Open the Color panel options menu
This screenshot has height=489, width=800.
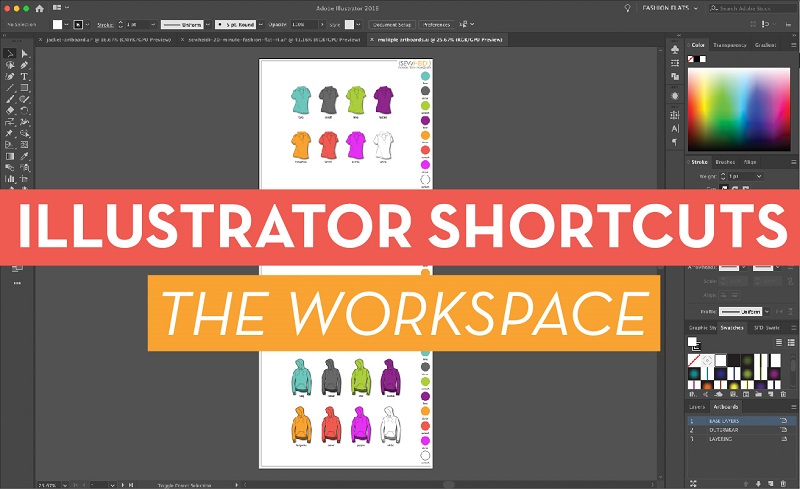pyautogui.click(x=793, y=45)
